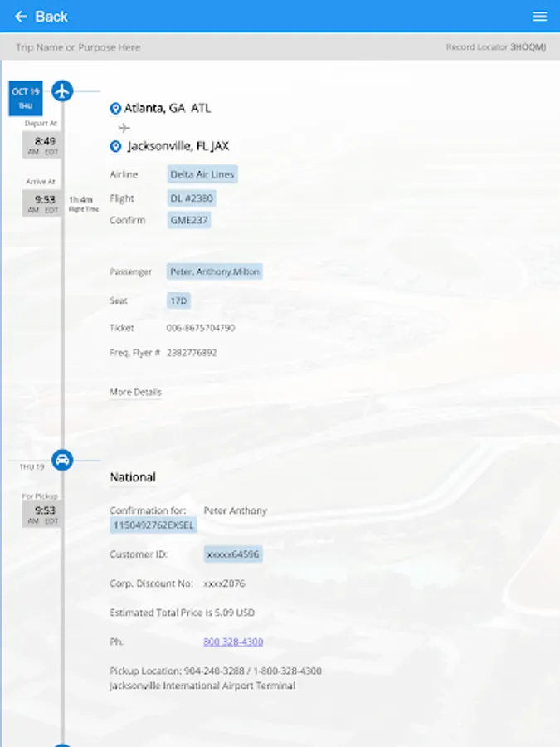Select car confirmation 1150492762EXSEL
Screen dimensions: 560x747
153,525
